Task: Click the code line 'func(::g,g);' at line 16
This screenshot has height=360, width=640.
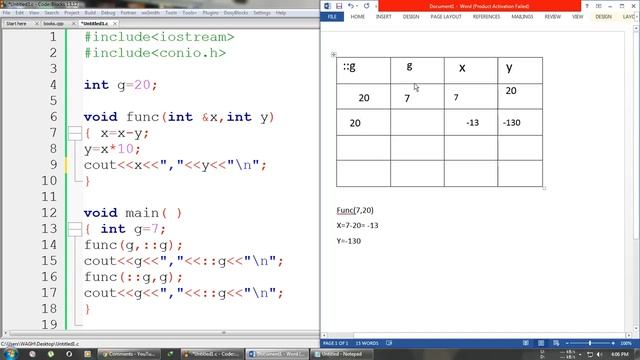Action: [133, 277]
